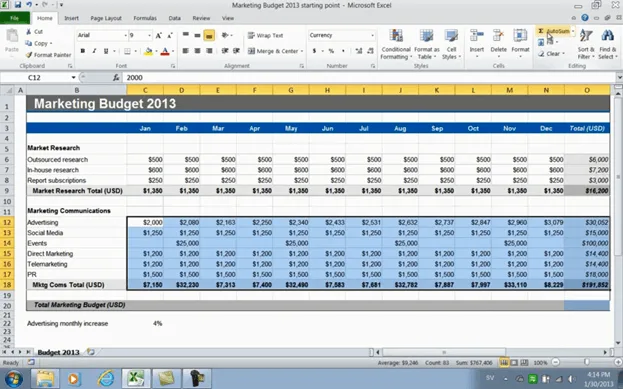Open Cell Styles gallery
Viewport: 623px width, 389px height.
[x=451, y=45]
